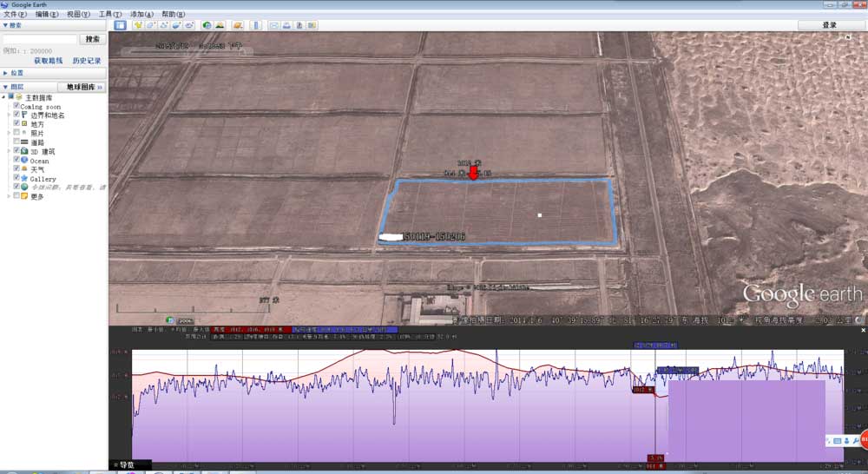Collapse the 主数据库 tree node

[x=3, y=97]
